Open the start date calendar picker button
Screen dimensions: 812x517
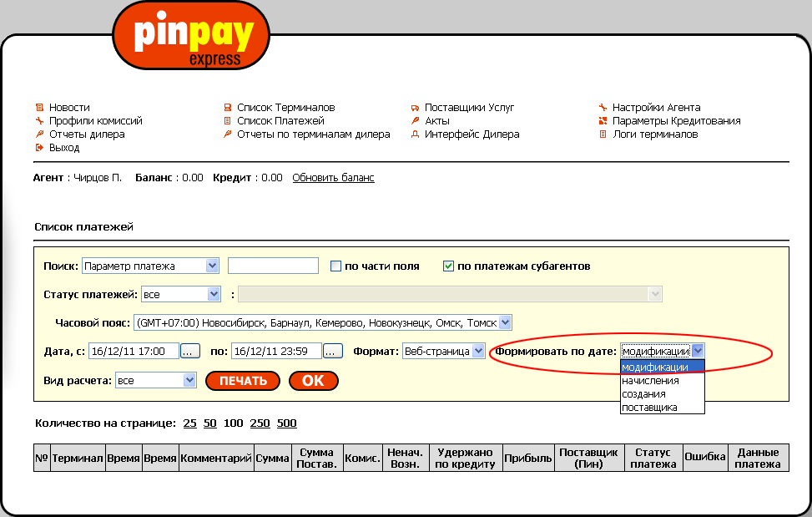click(x=190, y=351)
